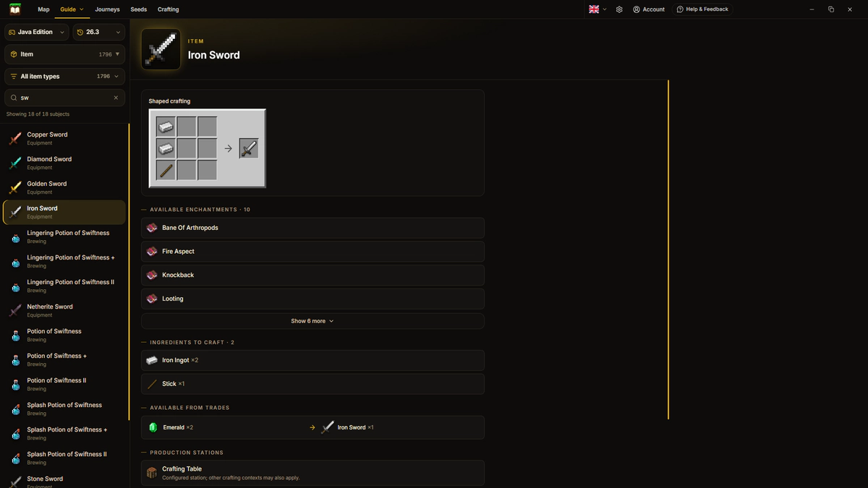The width and height of the screenshot is (868, 488).
Task: Open the language flag dropdown
Action: click(597, 9)
